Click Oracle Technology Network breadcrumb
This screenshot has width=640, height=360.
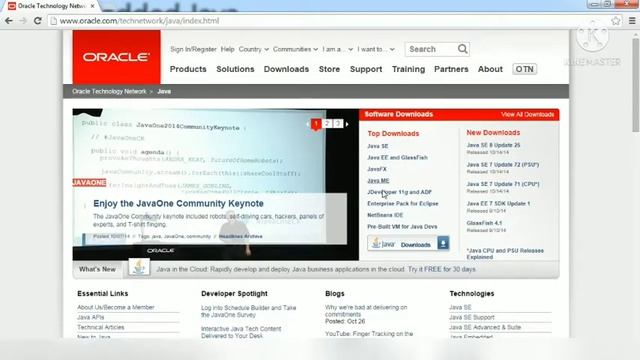tap(109, 91)
